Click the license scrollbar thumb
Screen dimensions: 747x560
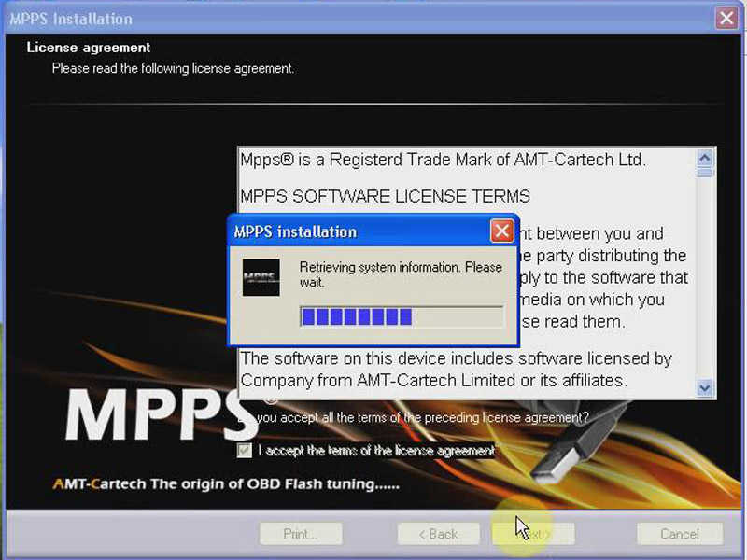(x=705, y=172)
